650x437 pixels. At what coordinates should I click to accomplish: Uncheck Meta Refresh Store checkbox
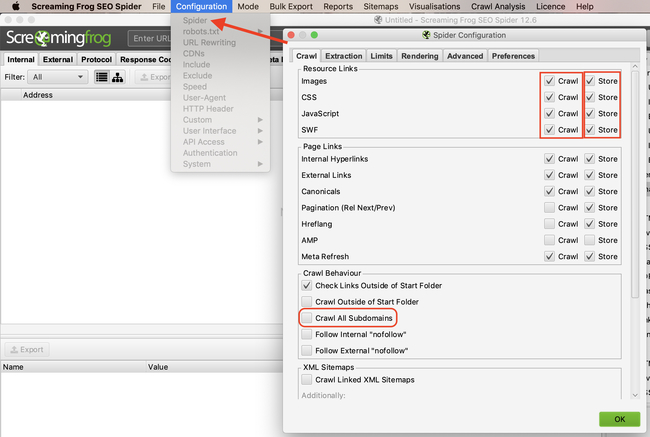click(589, 256)
